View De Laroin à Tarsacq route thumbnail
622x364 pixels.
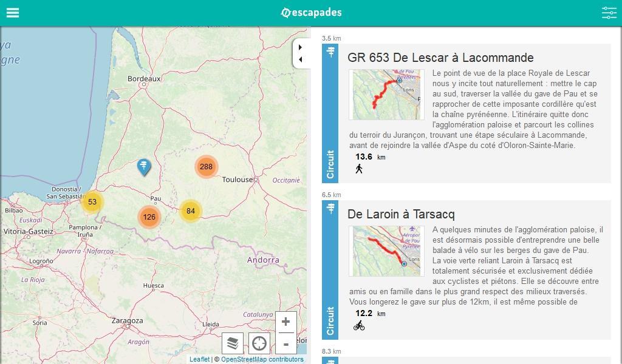coord(386,251)
